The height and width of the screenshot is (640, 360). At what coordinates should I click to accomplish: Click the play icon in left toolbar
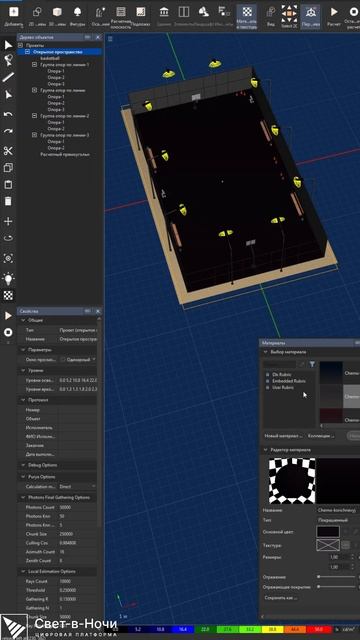click(x=8, y=316)
